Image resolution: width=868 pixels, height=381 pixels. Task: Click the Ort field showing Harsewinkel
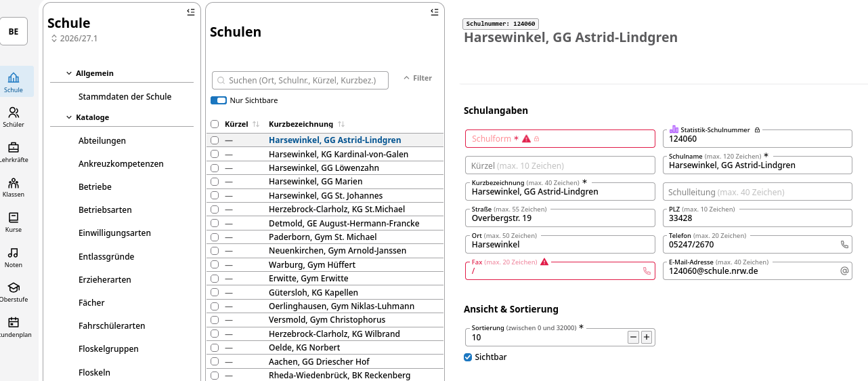coord(560,244)
